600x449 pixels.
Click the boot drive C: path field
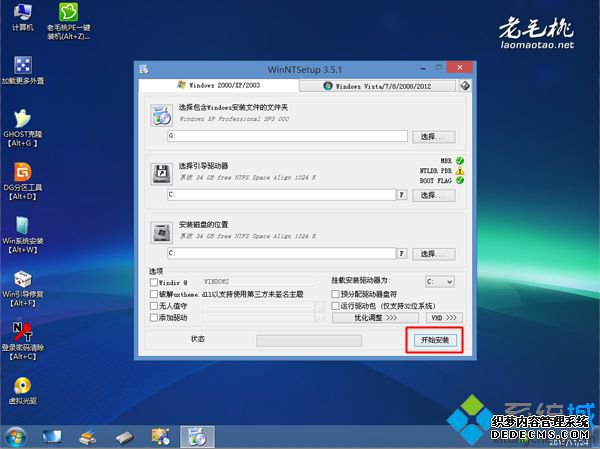(281, 194)
